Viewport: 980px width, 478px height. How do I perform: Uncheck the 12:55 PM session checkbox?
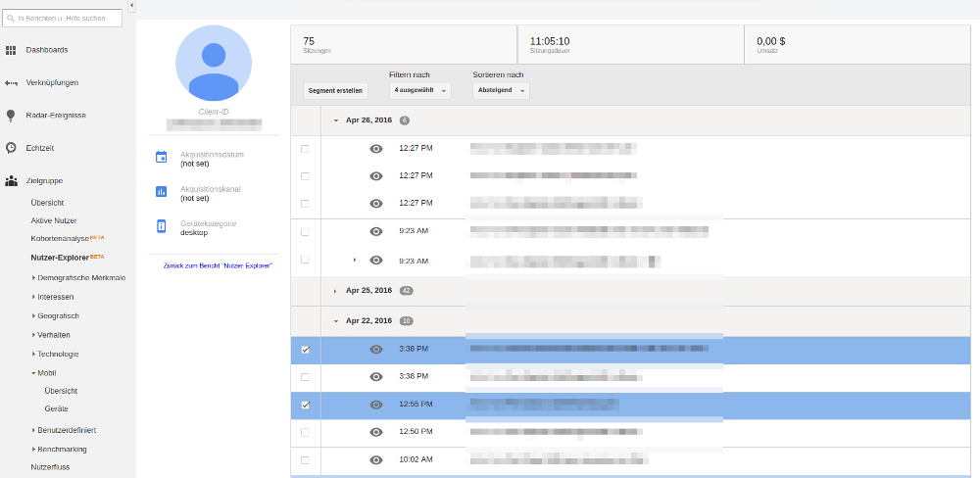tap(305, 405)
